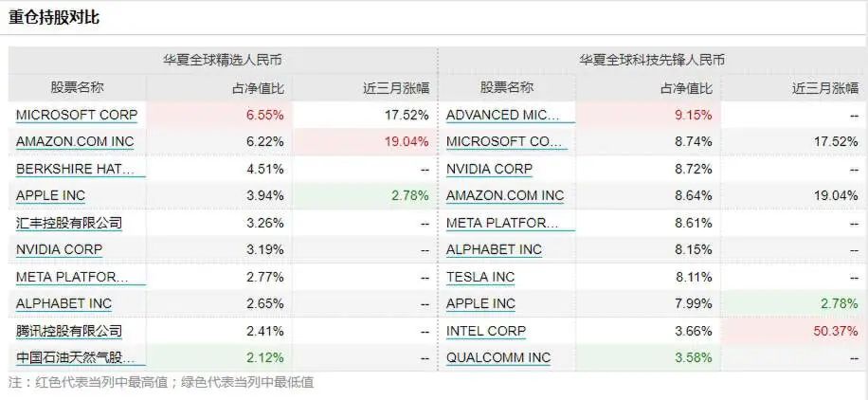Open the QUALCOMM INC stock link

[498, 358]
